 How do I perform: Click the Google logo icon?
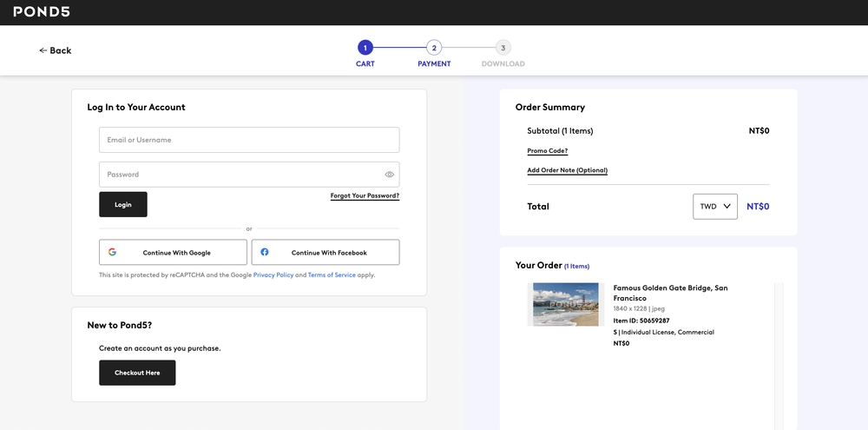click(x=112, y=252)
